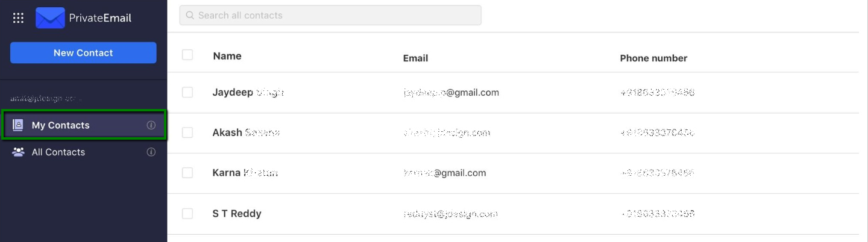
Task: Create a contact with New Contact button
Action: (x=83, y=53)
